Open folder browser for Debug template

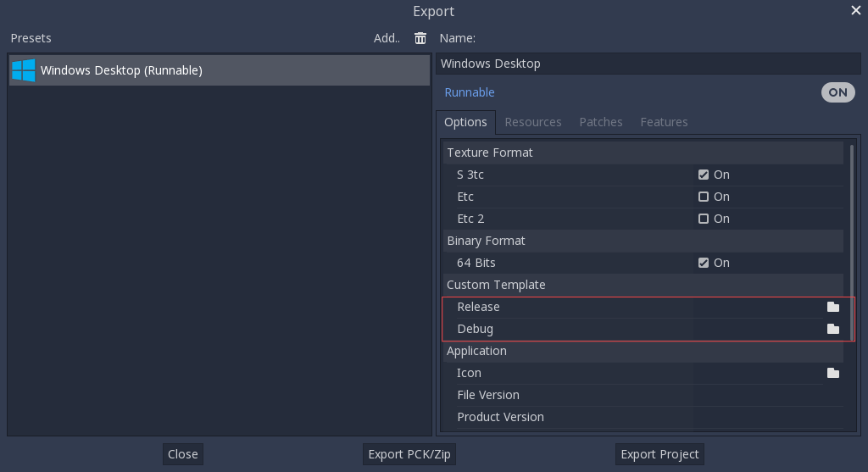pos(832,329)
